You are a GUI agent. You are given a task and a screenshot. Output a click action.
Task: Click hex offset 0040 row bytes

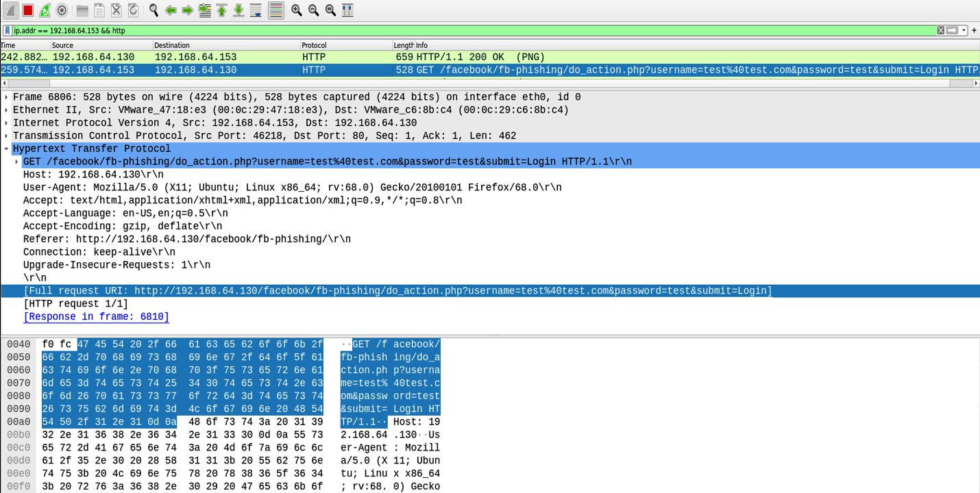coord(182,344)
